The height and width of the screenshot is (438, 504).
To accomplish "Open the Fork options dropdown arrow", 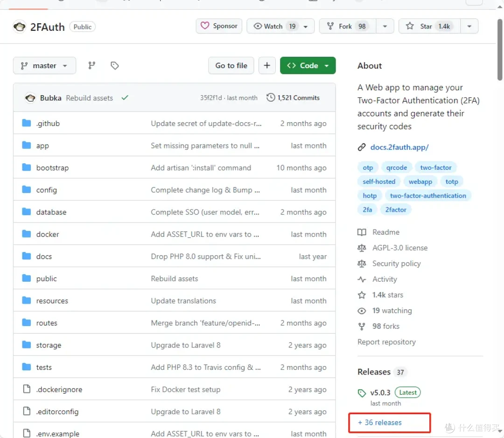I will (x=385, y=26).
